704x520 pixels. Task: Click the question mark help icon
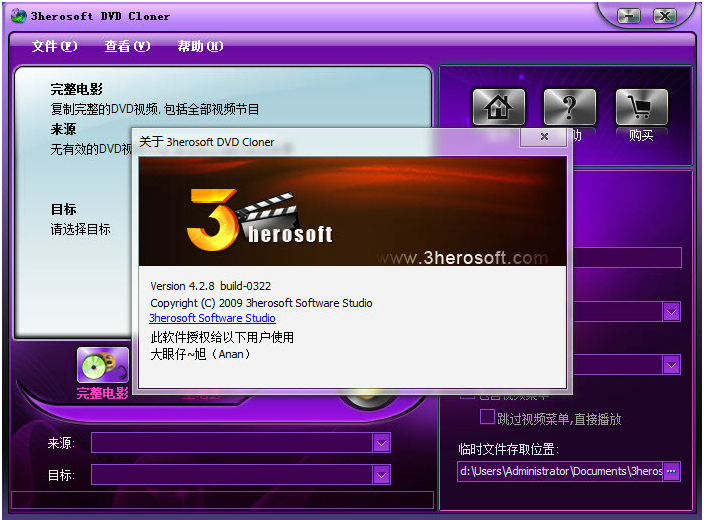click(x=569, y=107)
